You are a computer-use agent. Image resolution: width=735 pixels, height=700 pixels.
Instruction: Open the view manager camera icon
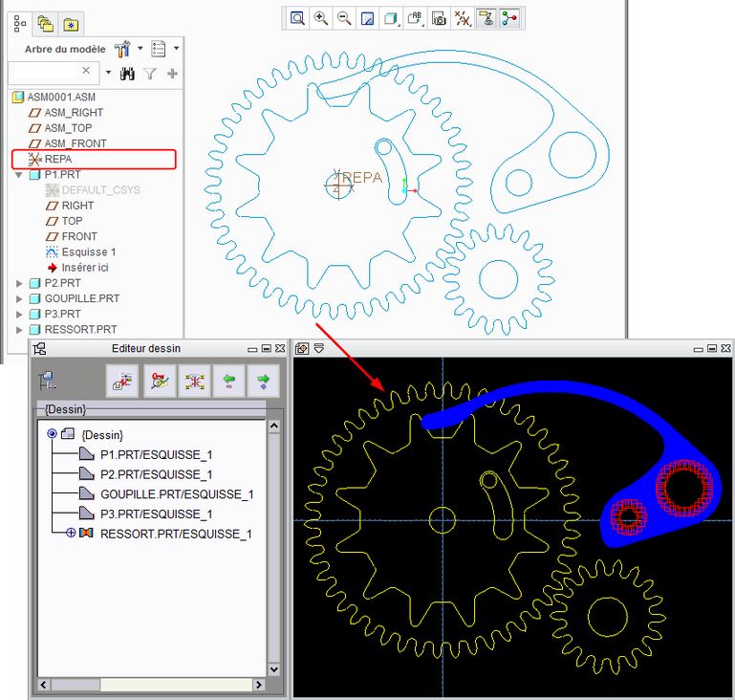tap(440, 19)
